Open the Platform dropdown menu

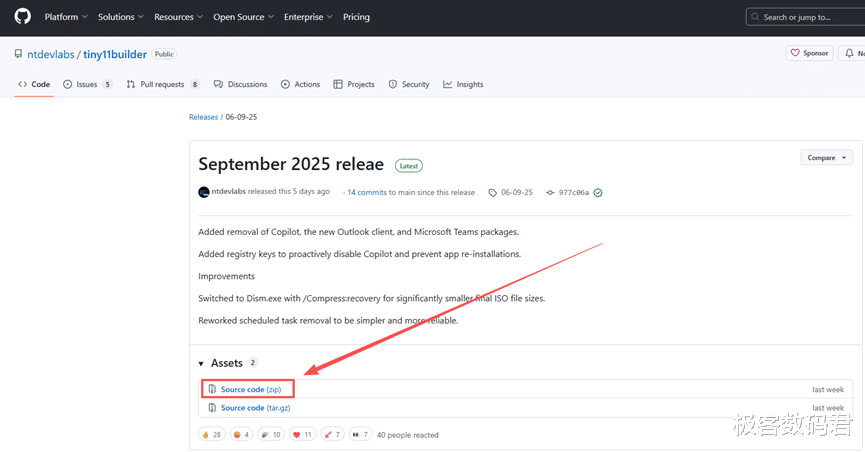pyautogui.click(x=66, y=17)
